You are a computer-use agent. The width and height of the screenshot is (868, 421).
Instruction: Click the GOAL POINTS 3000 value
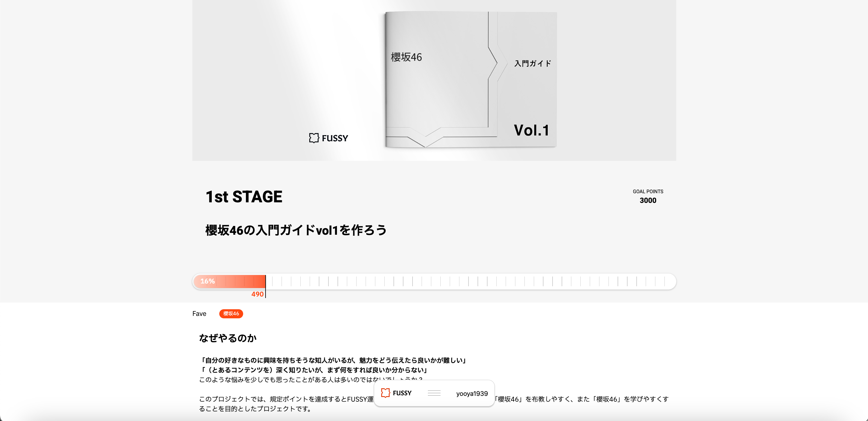[x=648, y=201]
